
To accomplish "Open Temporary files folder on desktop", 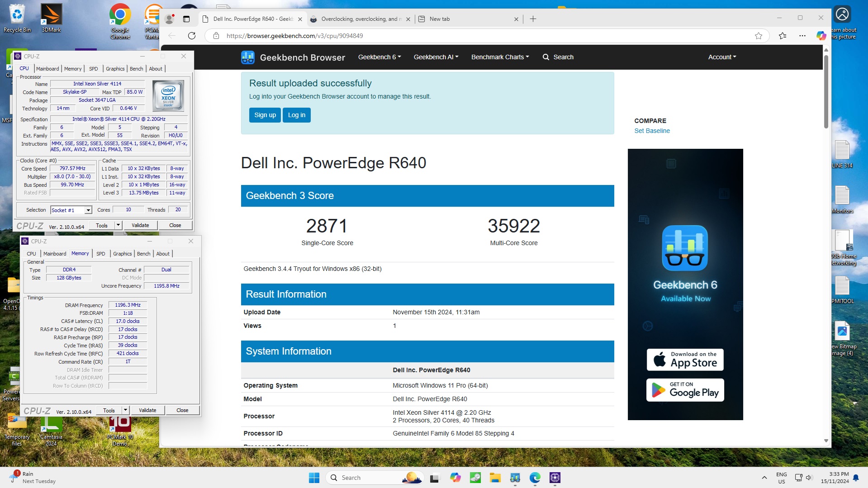I will click(x=17, y=431).
